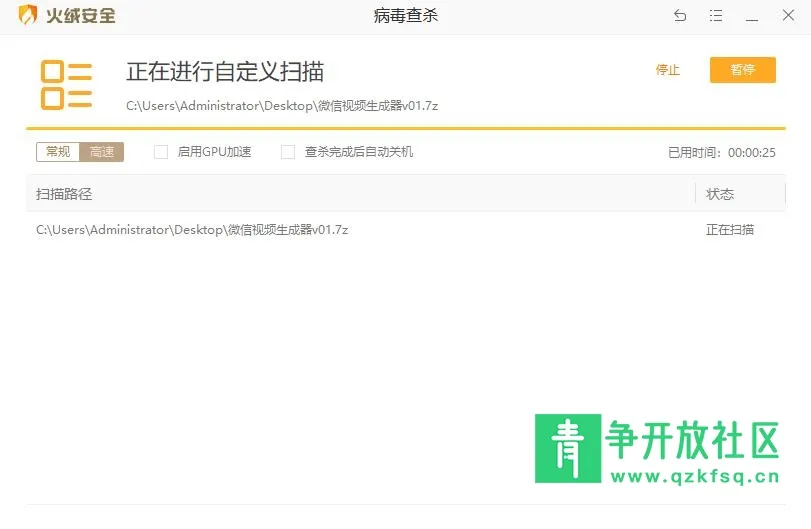Minimize the virus scan window

(752, 19)
